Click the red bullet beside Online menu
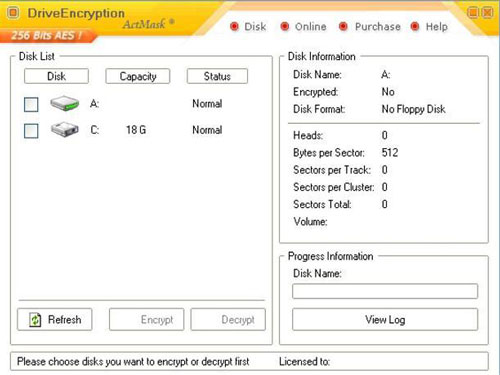This screenshot has width=500, height=375. coord(285,26)
